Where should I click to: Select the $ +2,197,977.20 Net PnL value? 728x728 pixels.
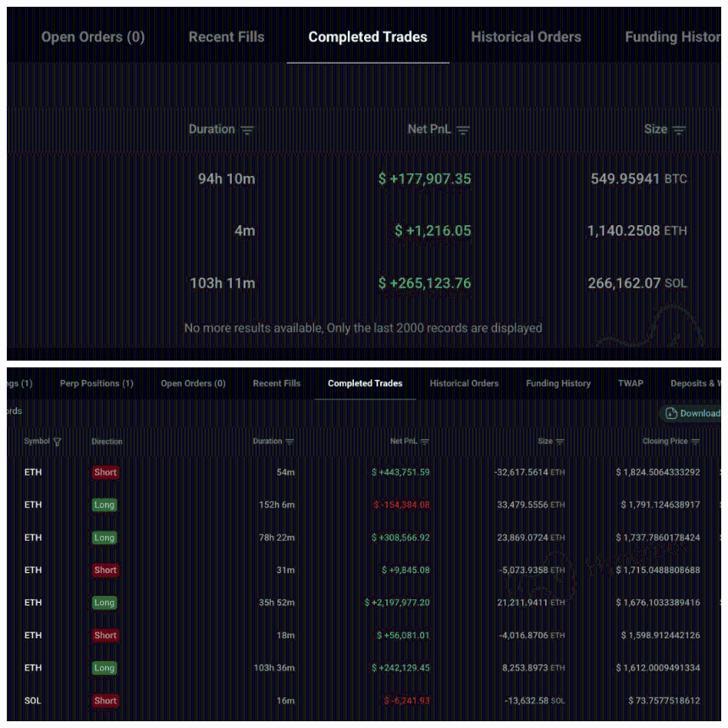pyautogui.click(x=397, y=603)
